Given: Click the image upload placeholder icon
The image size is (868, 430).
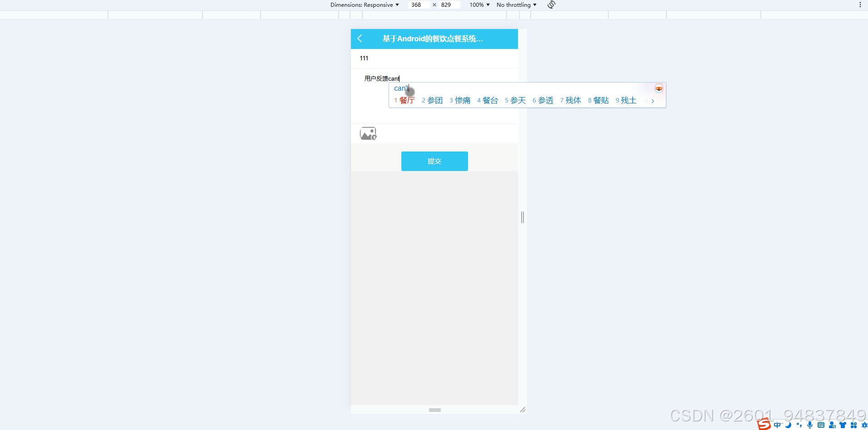Looking at the screenshot, I should [368, 133].
